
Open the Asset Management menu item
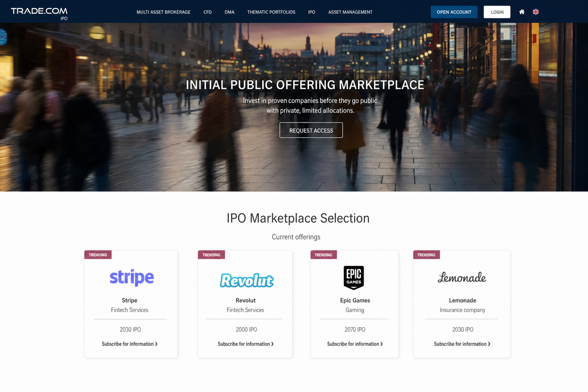click(x=350, y=12)
